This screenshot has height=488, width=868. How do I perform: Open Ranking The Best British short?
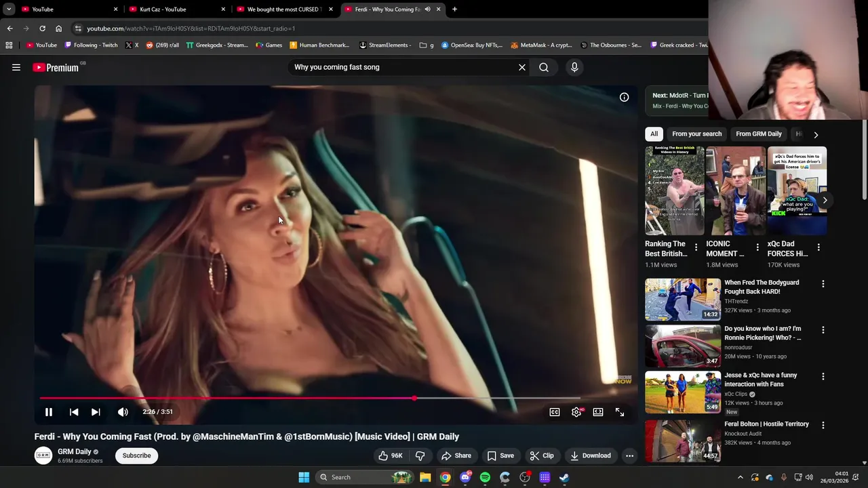(675, 190)
